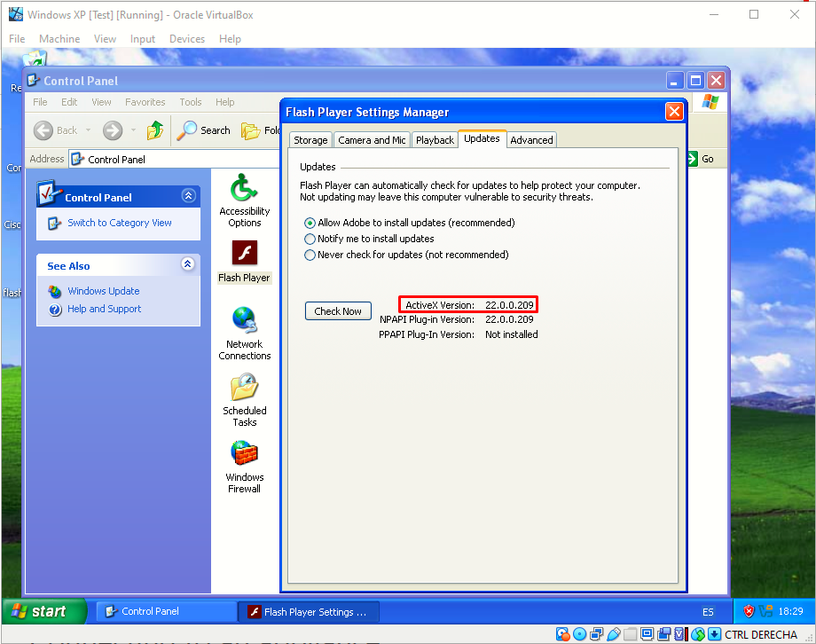Click the USB devices icon in VirtualBox status bar
816x644 pixels.
(614, 634)
